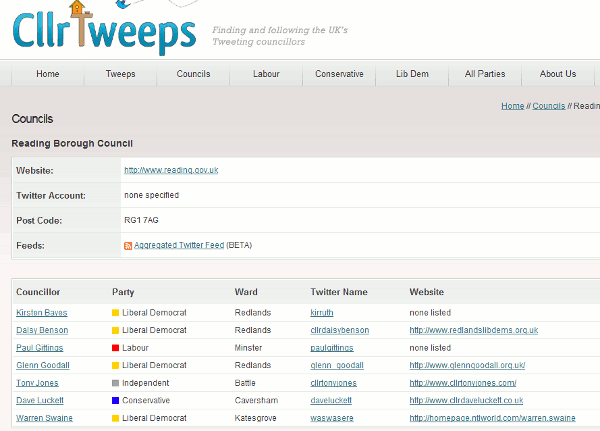Screen dimensions: 600x431
Task: Click Councils breadcrumb link
Action: coord(549,106)
